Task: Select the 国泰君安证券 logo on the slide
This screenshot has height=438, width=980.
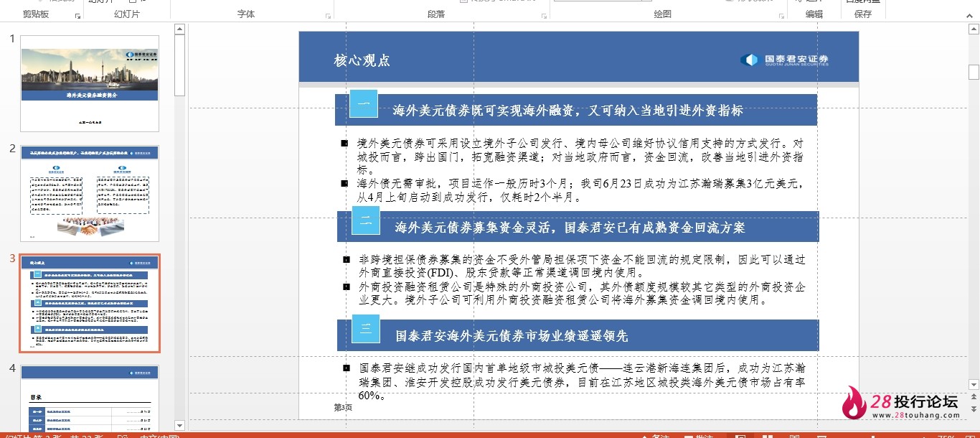Action: coord(784,60)
